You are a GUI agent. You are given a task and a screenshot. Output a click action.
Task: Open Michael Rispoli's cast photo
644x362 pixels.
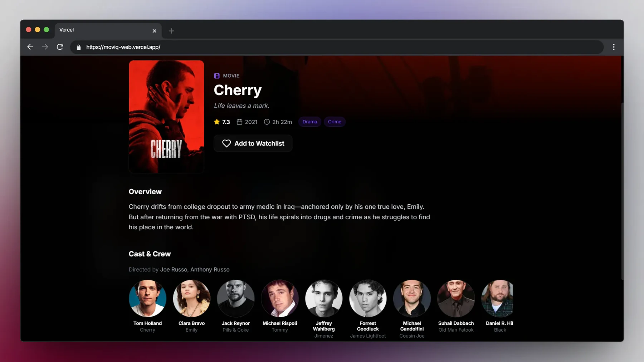(280, 298)
